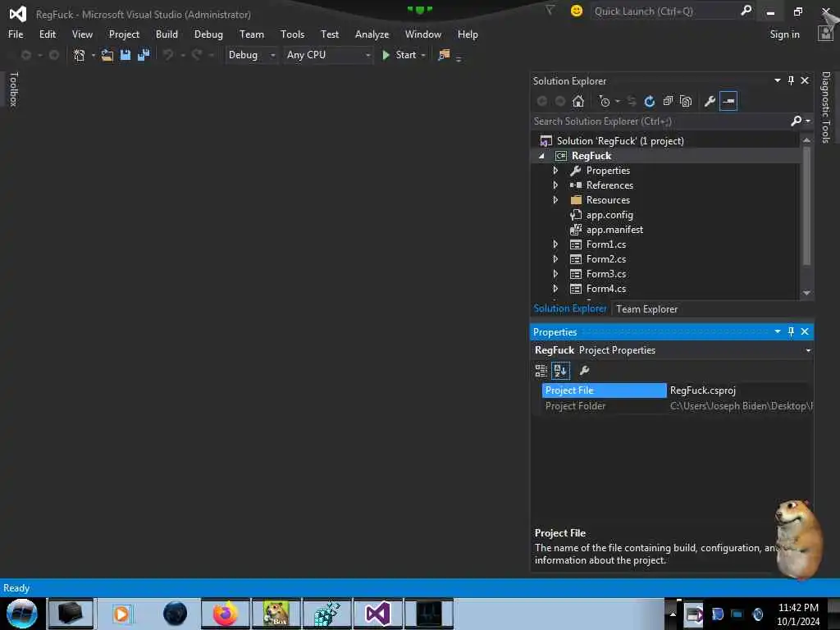Screen dimensions: 840x630
Task: Select the Solution 'RegFuck' root node
Action: 620,141
